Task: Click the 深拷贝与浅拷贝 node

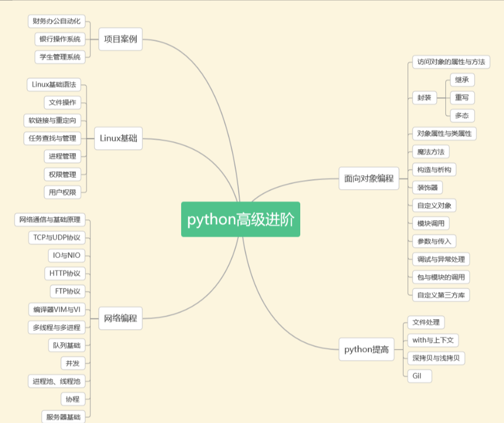Action: pyautogui.click(x=436, y=358)
